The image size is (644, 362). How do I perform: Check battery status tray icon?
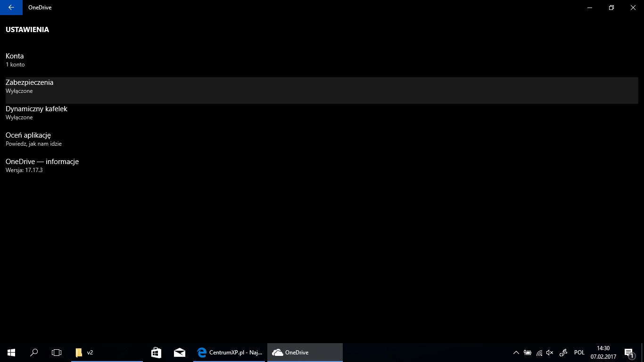pos(528,353)
